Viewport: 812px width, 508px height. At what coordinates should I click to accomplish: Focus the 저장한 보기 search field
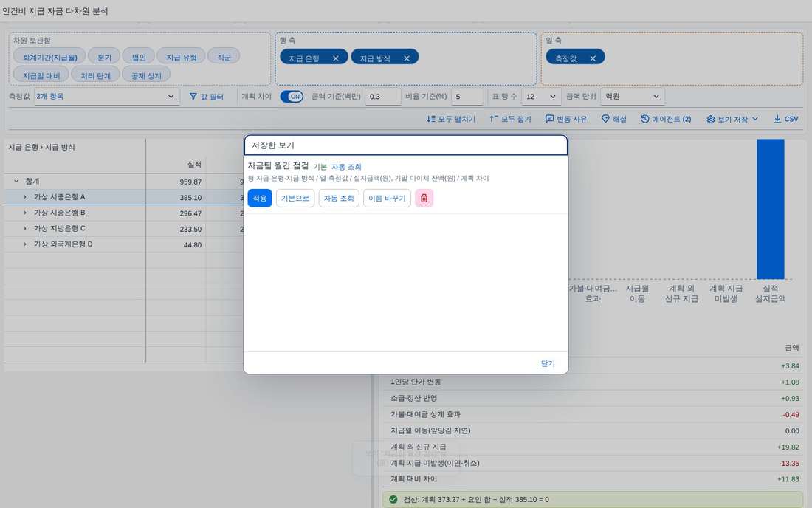[405, 145]
